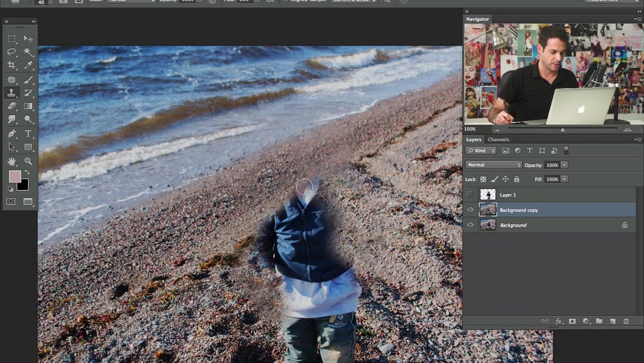Image resolution: width=644 pixels, height=363 pixels.
Task: Toggle lock all for layer
Action: pyautogui.click(x=516, y=179)
